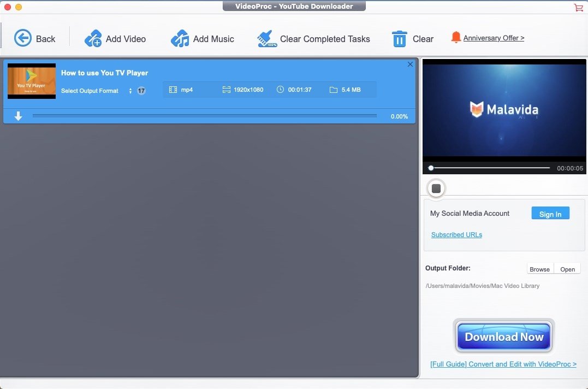The width and height of the screenshot is (588, 389).
Task: Select the You TV Player video thumbnail
Action: (x=32, y=81)
